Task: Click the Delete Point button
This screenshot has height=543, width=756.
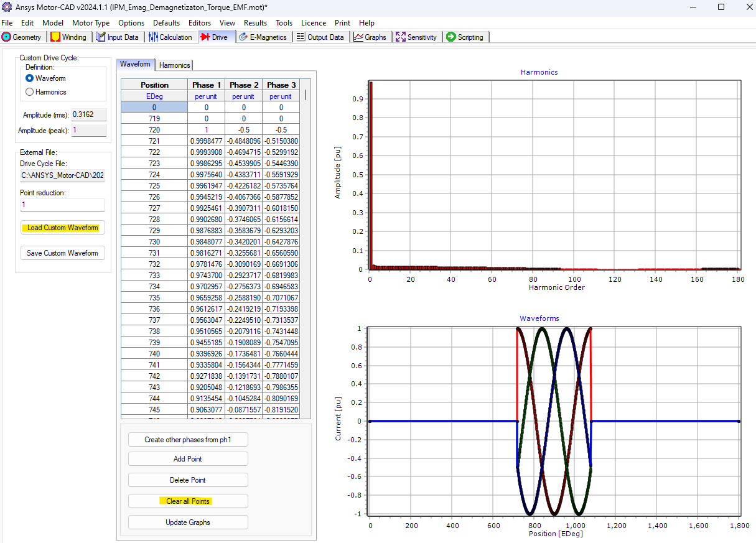Action: click(188, 480)
